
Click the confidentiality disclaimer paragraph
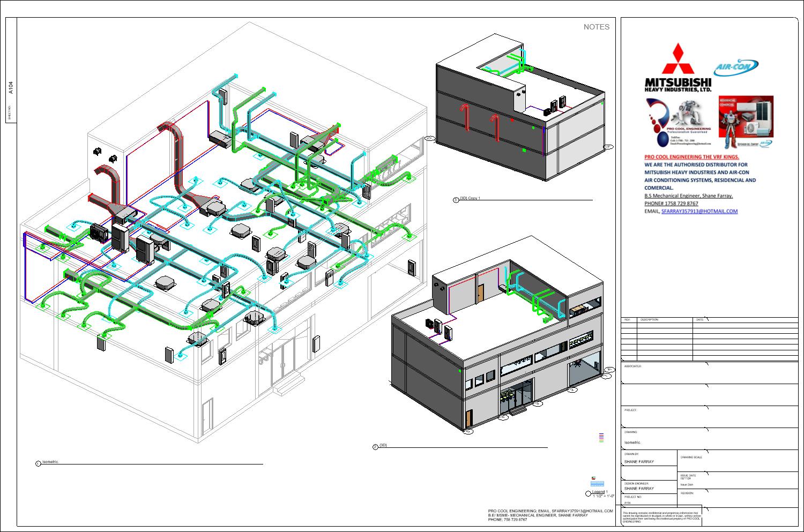(x=661, y=516)
